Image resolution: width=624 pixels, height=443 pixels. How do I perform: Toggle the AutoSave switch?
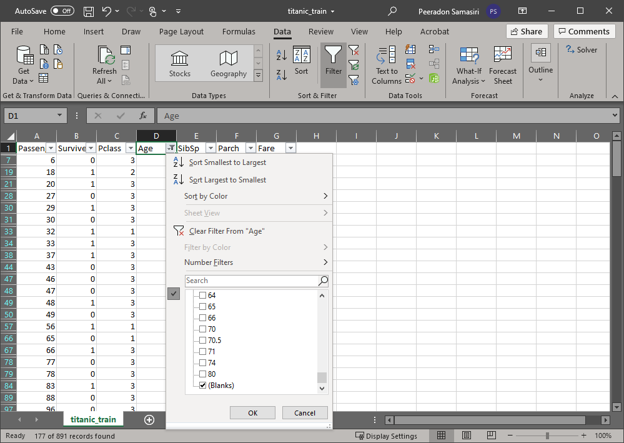point(62,11)
